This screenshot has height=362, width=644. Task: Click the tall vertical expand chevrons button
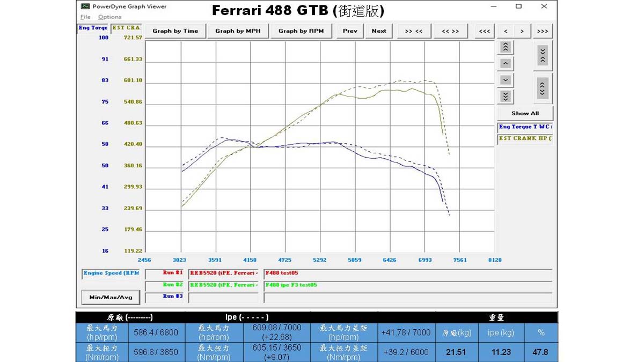coord(543,87)
